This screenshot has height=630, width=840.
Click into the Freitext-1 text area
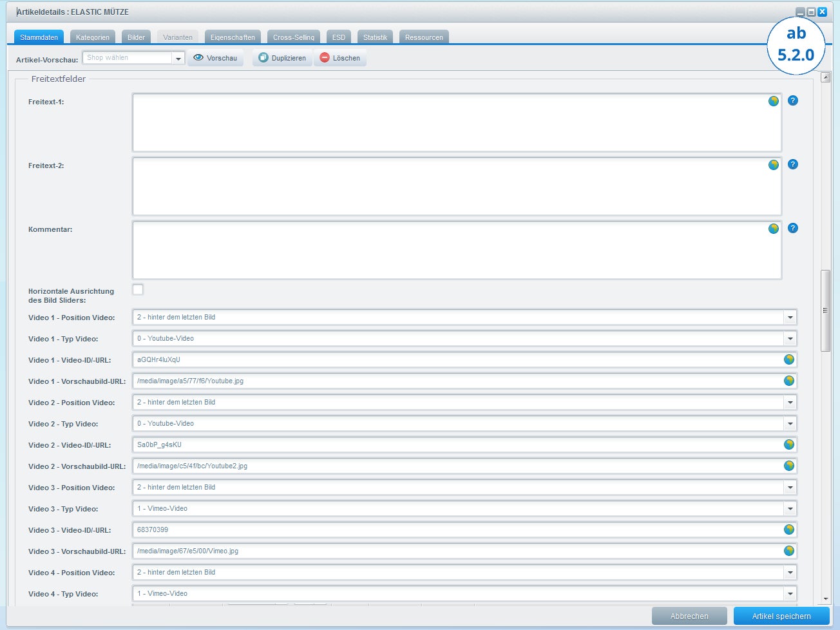[457, 122]
